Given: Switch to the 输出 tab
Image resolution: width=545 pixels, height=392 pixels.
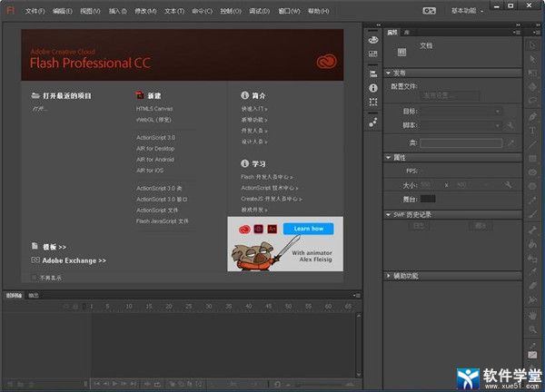Looking at the screenshot, I should pos(34,296).
